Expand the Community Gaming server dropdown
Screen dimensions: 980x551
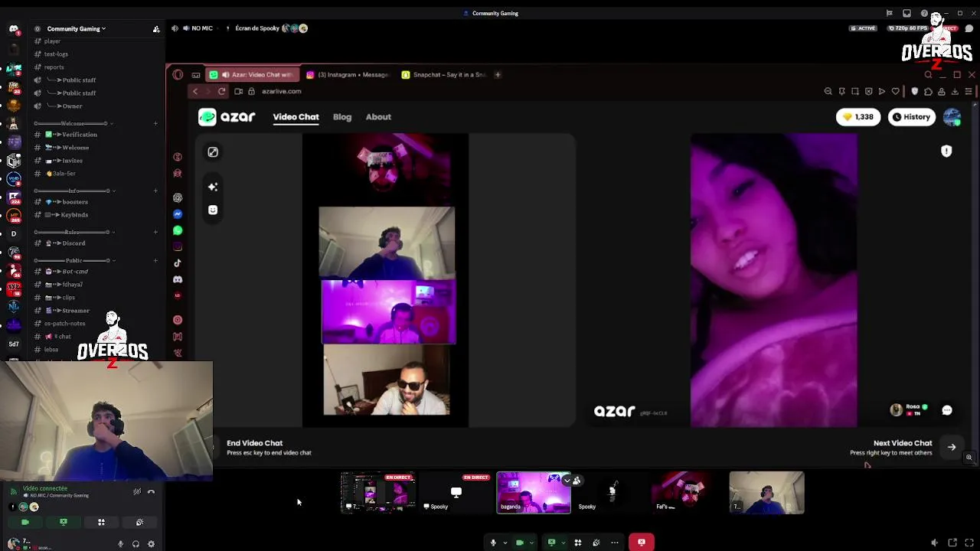point(76,29)
